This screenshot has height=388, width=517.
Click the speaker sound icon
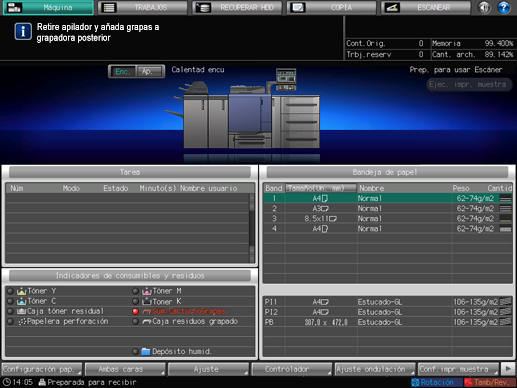(x=484, y=7)
